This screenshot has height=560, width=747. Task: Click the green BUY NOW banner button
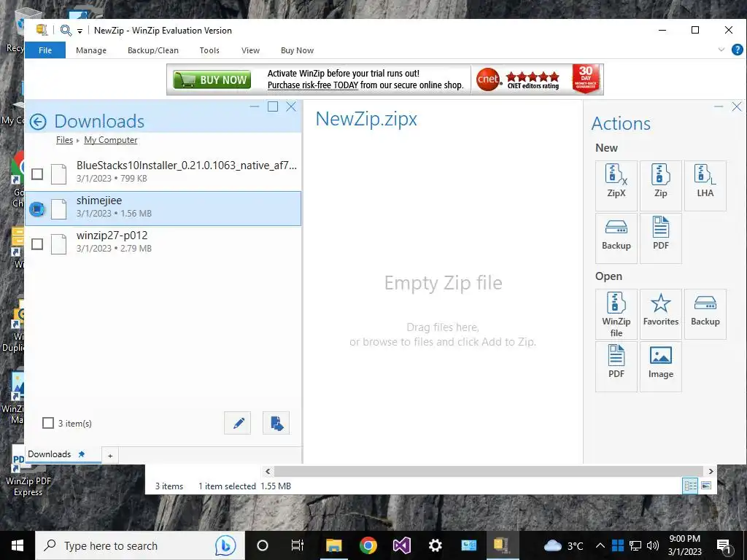point(212,79)
